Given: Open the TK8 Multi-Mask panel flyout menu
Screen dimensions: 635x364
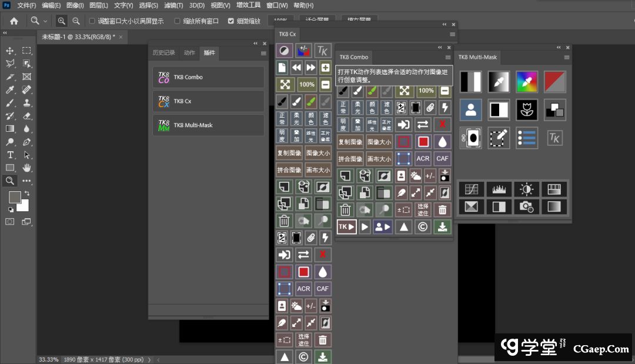Looking at the screenshot, I should 567,57.
